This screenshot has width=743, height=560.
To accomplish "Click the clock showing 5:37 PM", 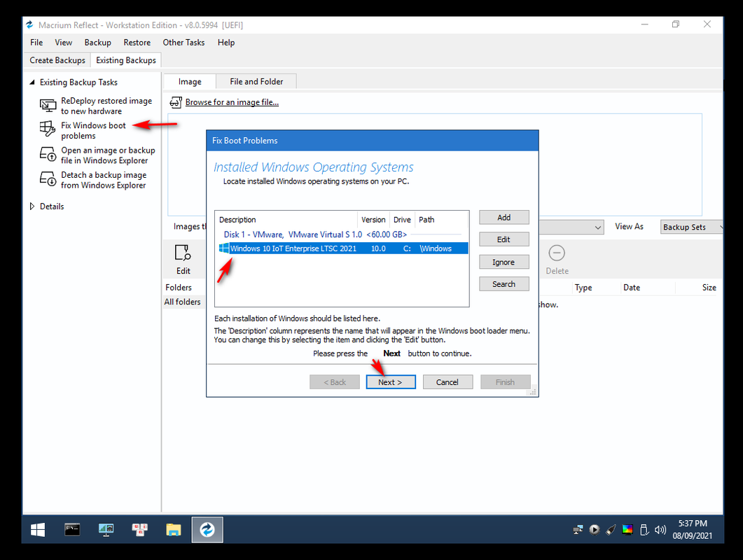I will click(693, 524).
